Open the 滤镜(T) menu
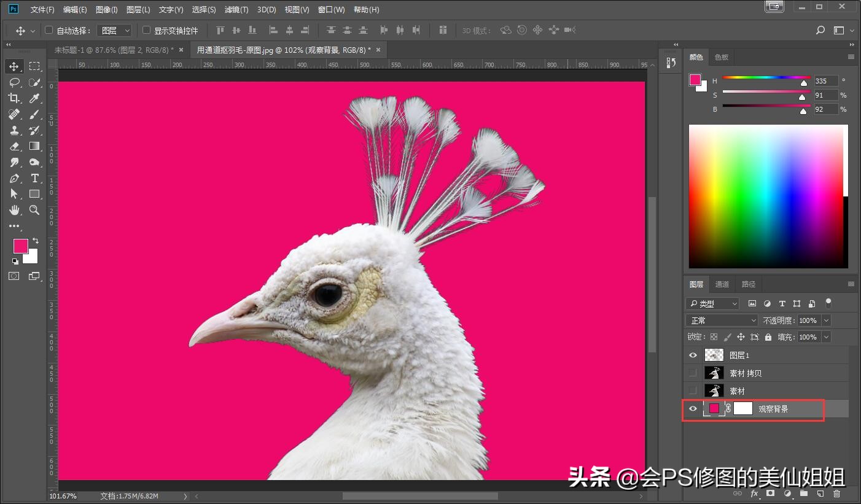861x504 pixels. (236, 10)
